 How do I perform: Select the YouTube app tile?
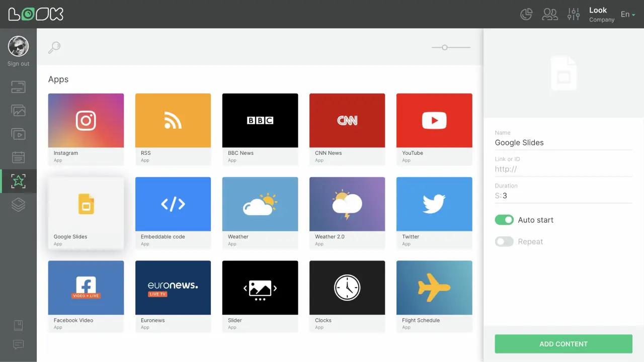(x=434, y=120)
